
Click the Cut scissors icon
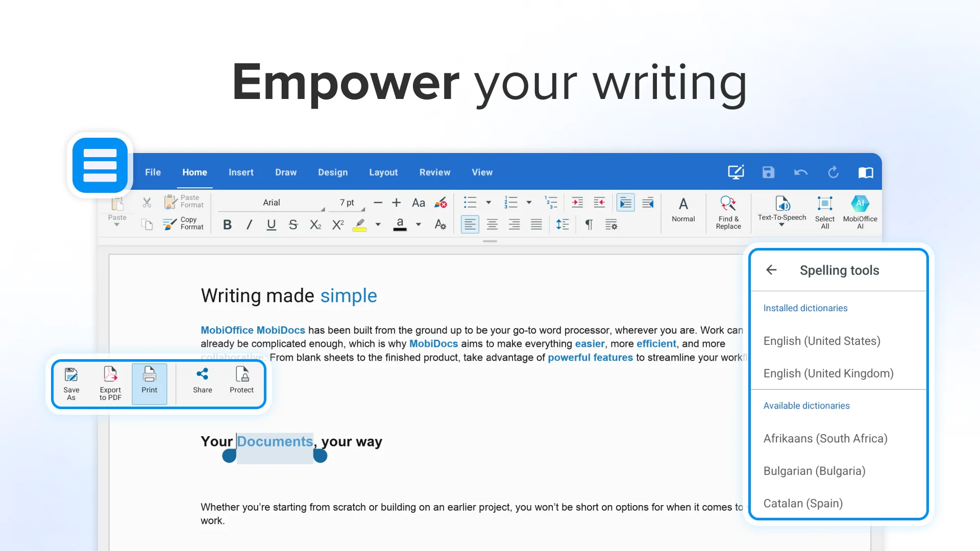coord(147,203)
